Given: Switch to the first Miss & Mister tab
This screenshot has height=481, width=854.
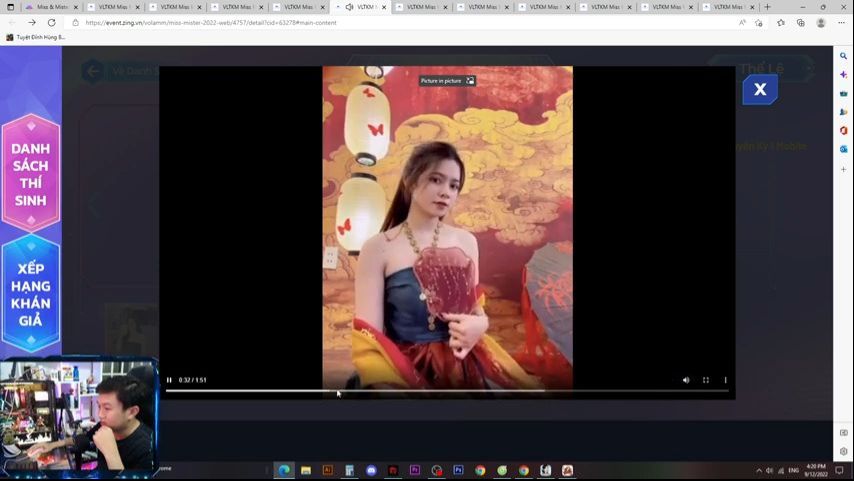Looking at the screenshot, I should [x=48, y=7].
